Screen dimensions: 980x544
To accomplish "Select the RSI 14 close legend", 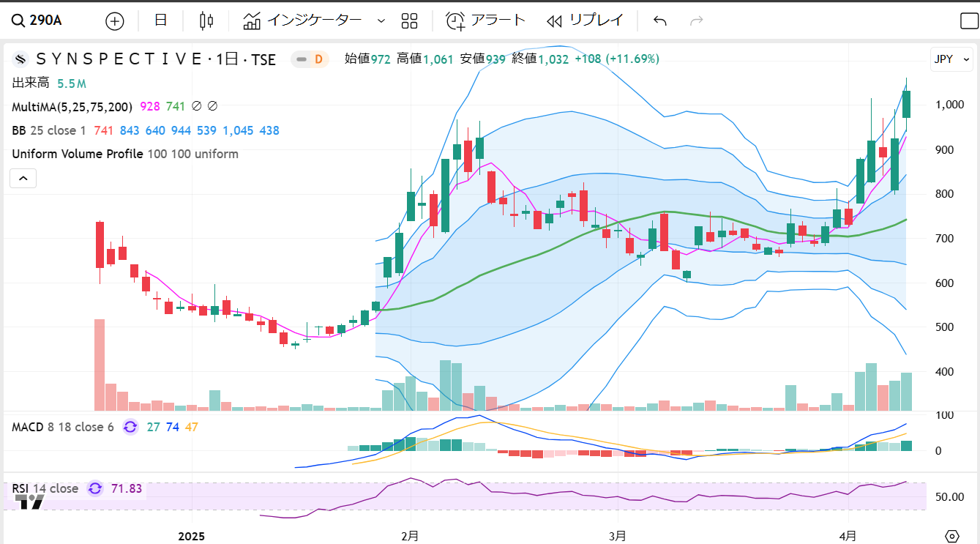I will coord(45,488).
